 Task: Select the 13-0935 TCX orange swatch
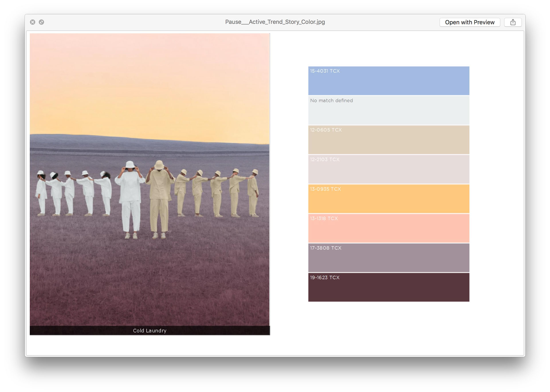coord(389,199)
